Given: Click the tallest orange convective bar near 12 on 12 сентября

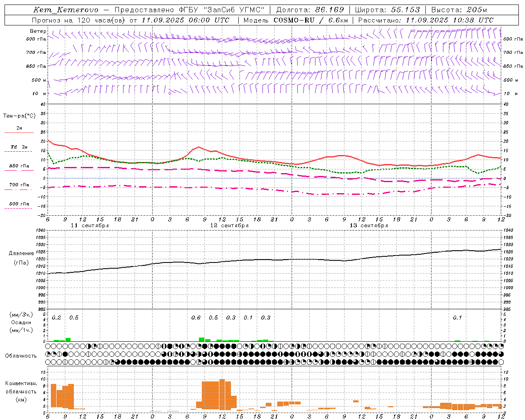Looking at the screenshot, I should [x=222, y=395].
